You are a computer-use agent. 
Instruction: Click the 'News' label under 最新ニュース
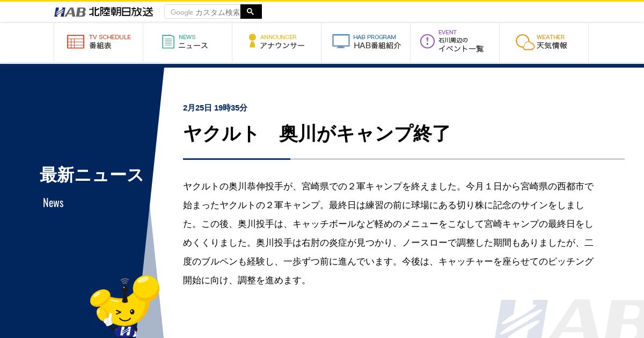pyautogui.click(x=53, y=203)
